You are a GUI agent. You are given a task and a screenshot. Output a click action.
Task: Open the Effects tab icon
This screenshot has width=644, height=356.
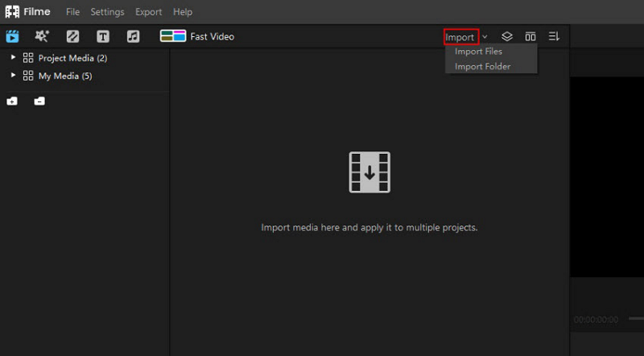(42, 36)
